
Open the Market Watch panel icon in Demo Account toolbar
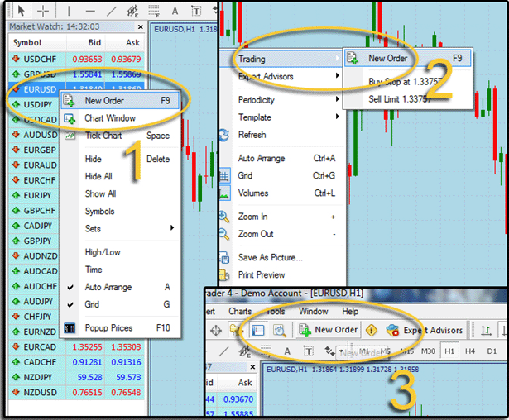click(x=258, y=330)
